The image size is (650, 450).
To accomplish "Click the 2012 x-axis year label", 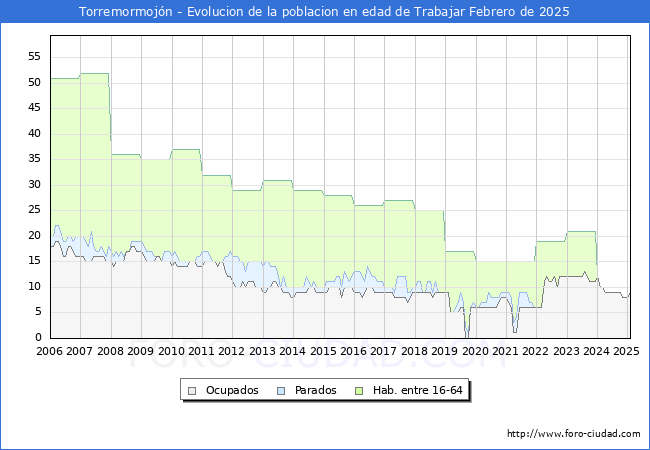I will coord(232,351).
